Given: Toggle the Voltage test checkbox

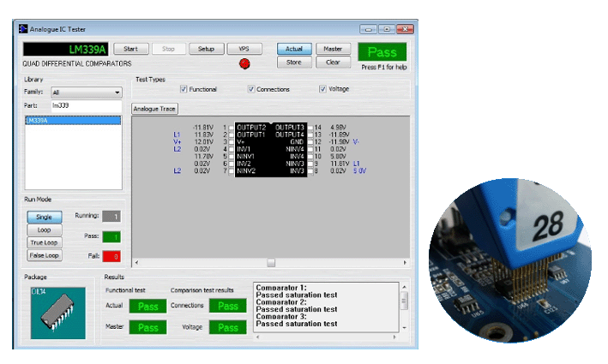Looking at the screenshot, I should [323, 89].
